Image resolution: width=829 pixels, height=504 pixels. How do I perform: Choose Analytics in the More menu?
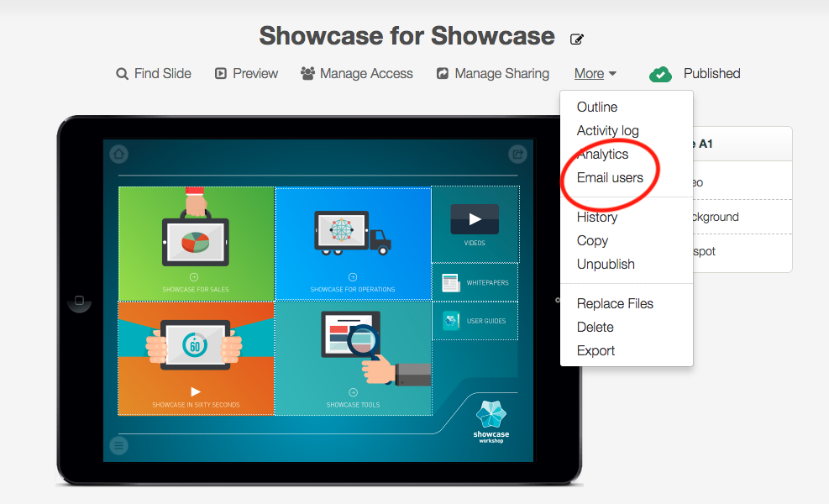pos(603,155)
